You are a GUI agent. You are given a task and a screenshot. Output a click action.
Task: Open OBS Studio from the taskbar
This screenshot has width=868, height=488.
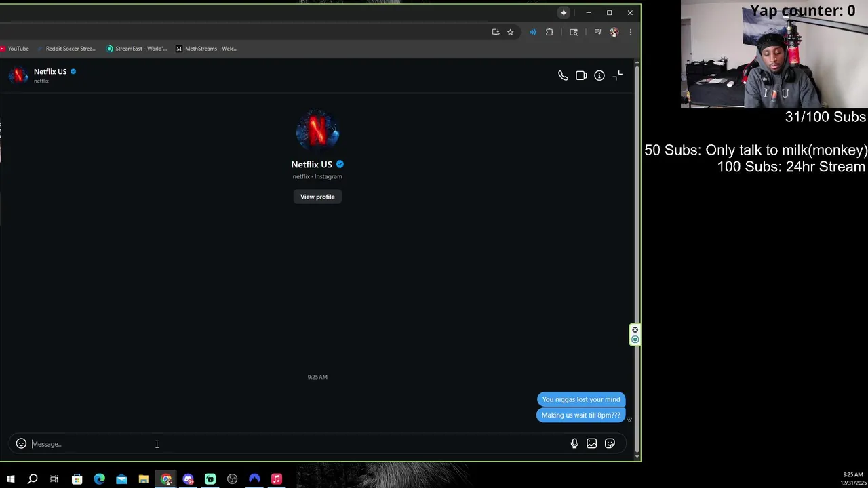coord(233,479)
